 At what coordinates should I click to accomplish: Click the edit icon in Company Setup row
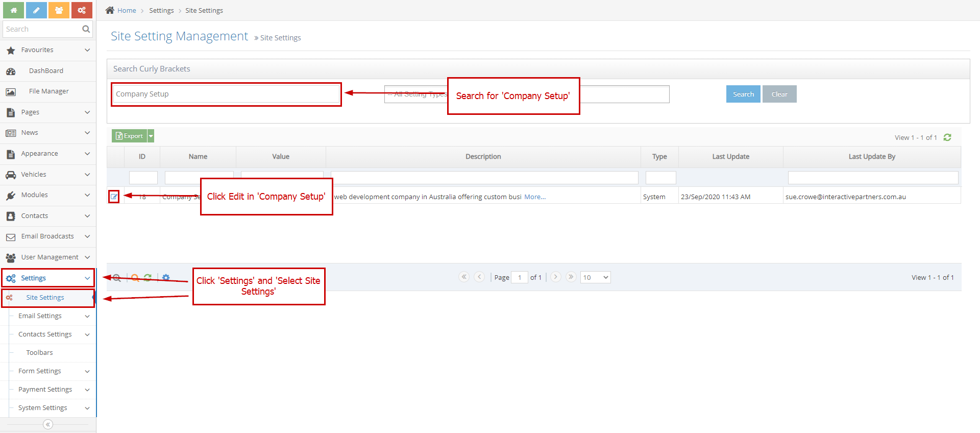tap(114, 197)
